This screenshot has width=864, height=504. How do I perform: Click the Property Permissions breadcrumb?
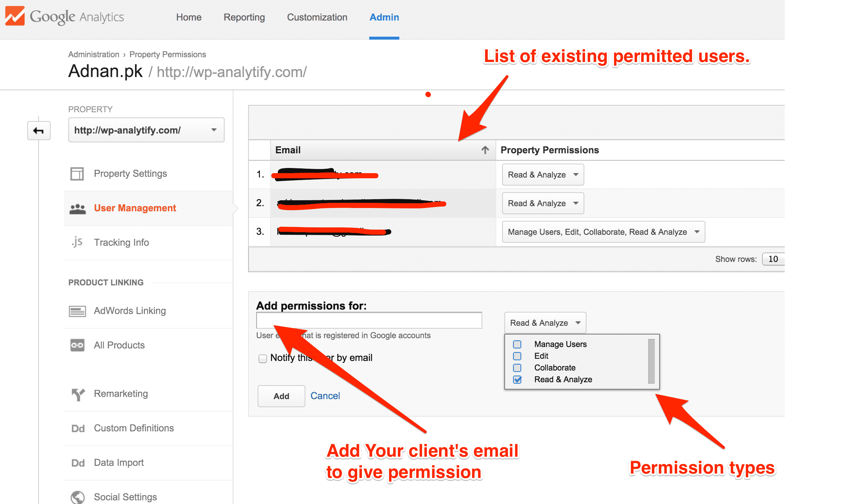click(168, 54)
